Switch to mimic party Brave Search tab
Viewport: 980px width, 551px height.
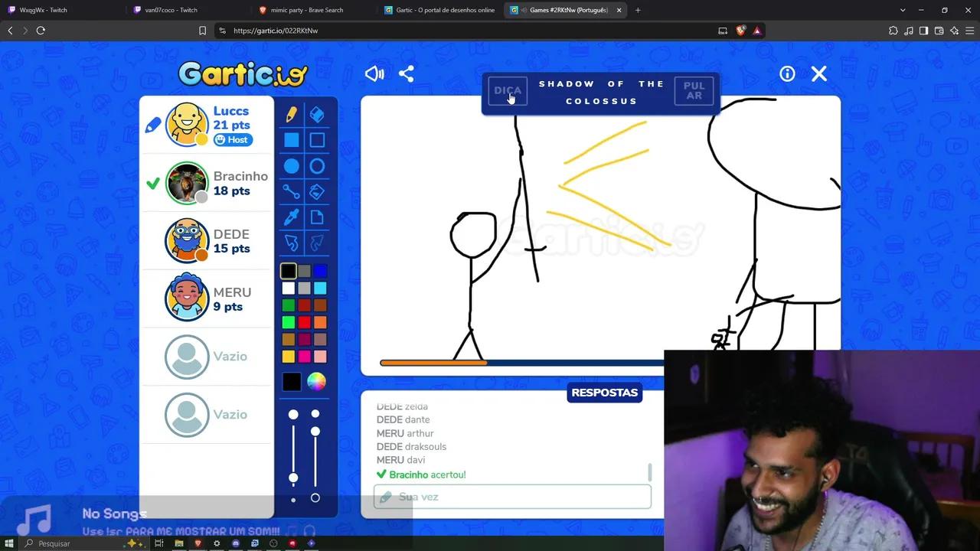(x=312, y=10)
